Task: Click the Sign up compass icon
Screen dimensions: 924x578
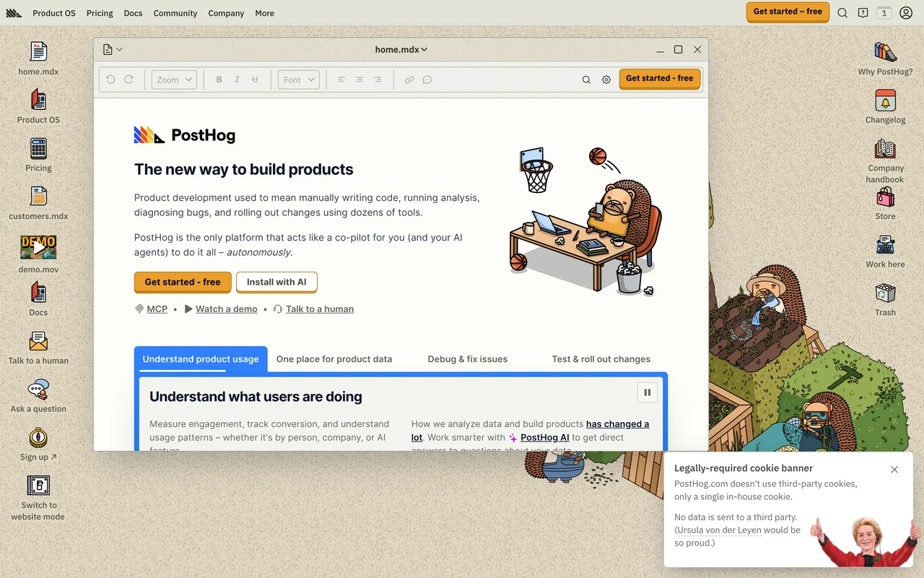Action: coord(38,438)
